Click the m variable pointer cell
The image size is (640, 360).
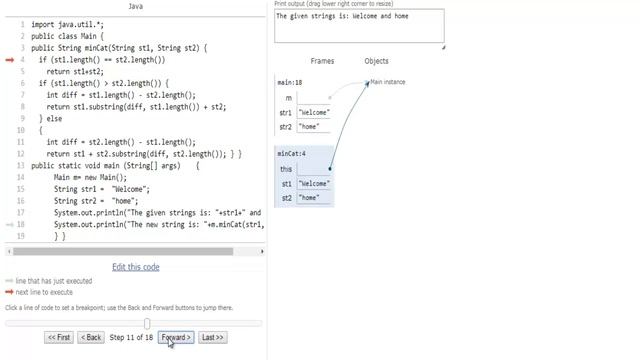314,98
